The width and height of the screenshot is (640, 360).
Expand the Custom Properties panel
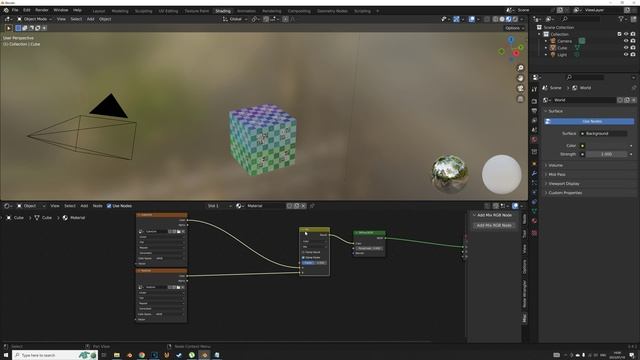565,193
